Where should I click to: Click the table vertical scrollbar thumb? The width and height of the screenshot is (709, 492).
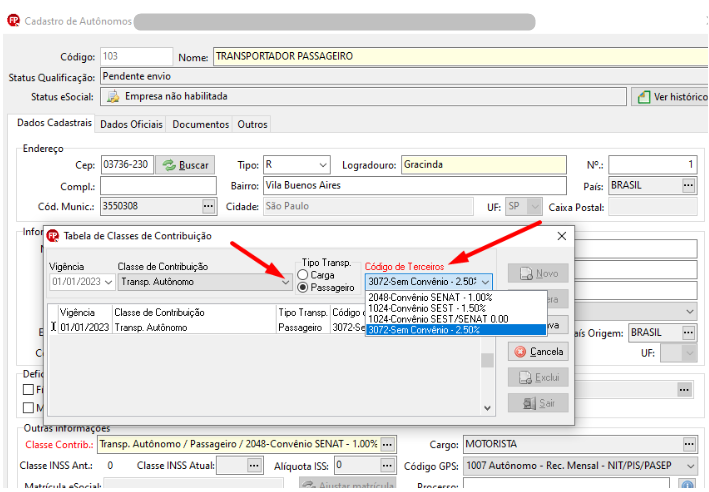click(487, 360)
